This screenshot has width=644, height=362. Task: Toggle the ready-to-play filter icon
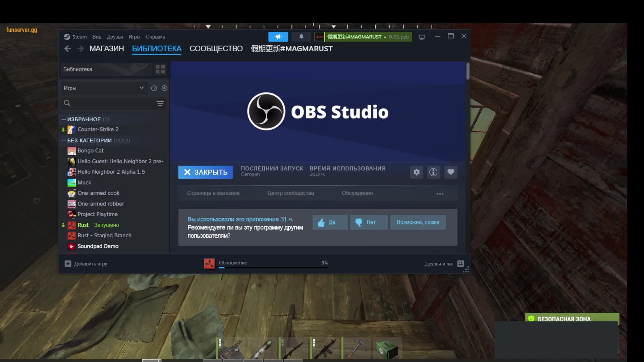(x=164, y=88)
